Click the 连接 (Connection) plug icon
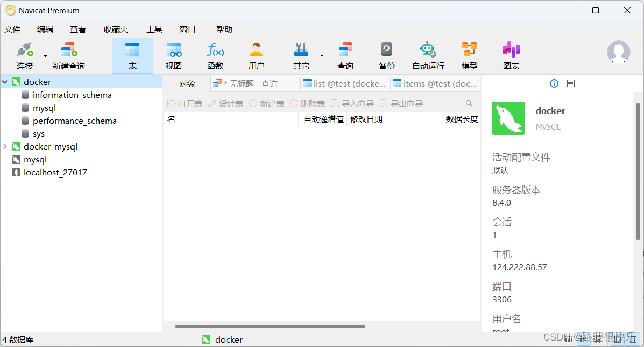Viewport: 644px width, 347px height. coord(25,50)
